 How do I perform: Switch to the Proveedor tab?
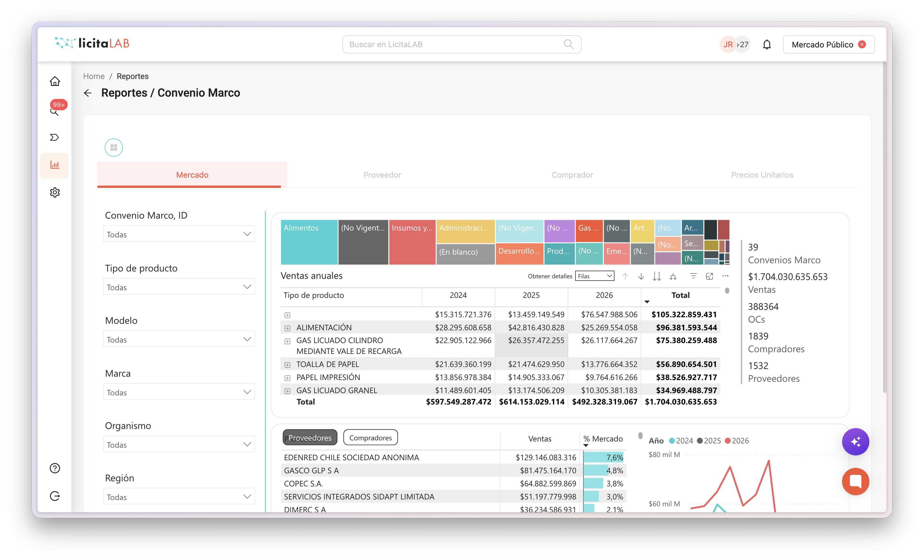coord(382,175)
